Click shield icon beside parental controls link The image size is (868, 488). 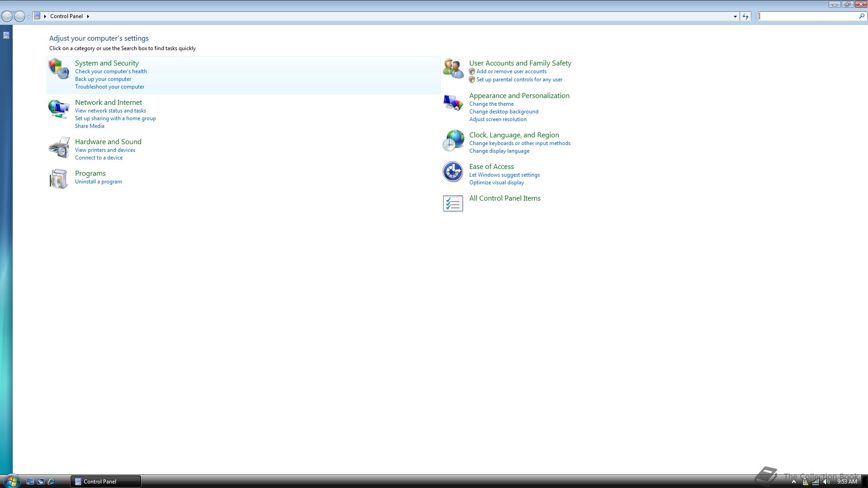(472, 80)
